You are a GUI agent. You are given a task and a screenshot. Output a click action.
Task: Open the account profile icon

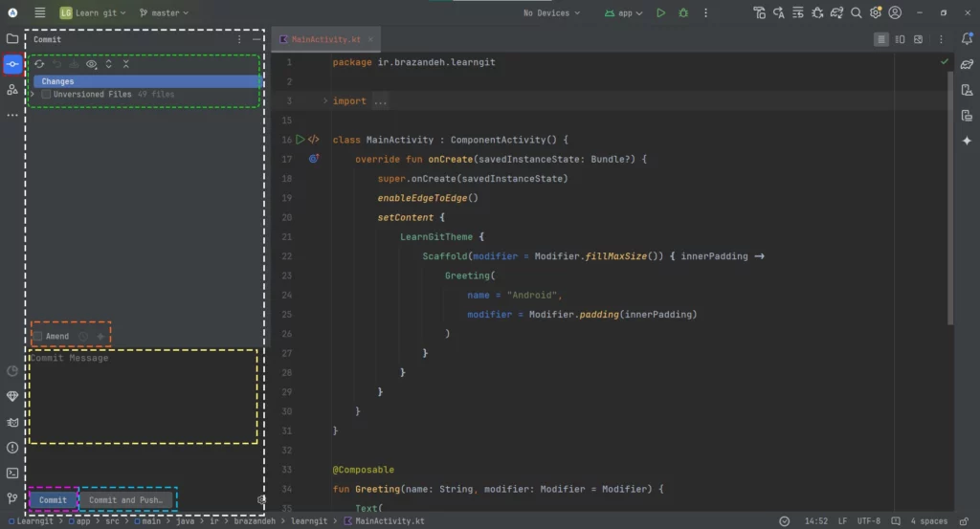(x=895, y=12)
